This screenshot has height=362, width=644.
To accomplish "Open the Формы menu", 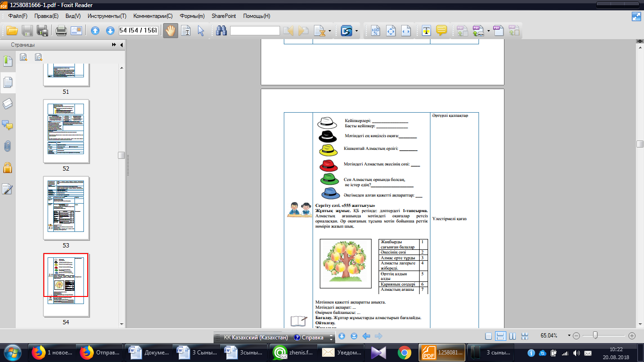I will click(192, 16).
